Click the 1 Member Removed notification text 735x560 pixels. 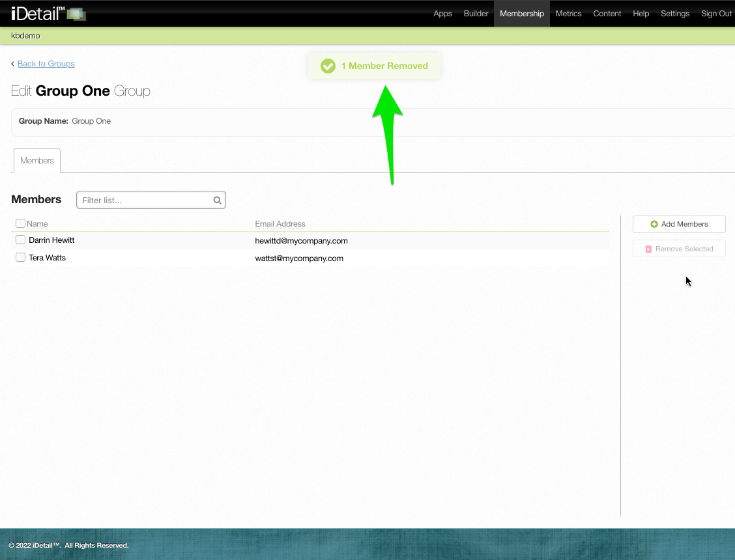pyautogui.click(x=384, y=66)
